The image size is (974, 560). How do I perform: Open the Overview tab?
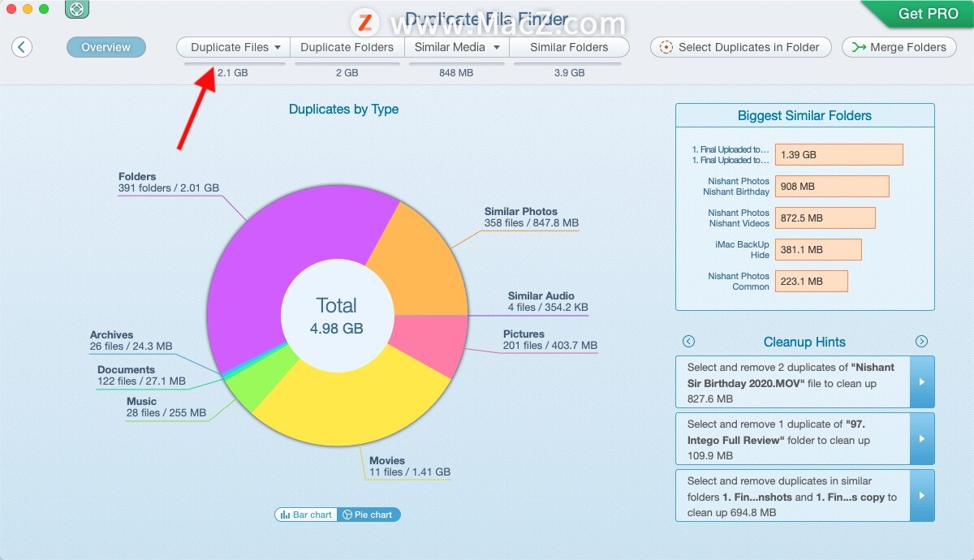(x=106, y=47)
